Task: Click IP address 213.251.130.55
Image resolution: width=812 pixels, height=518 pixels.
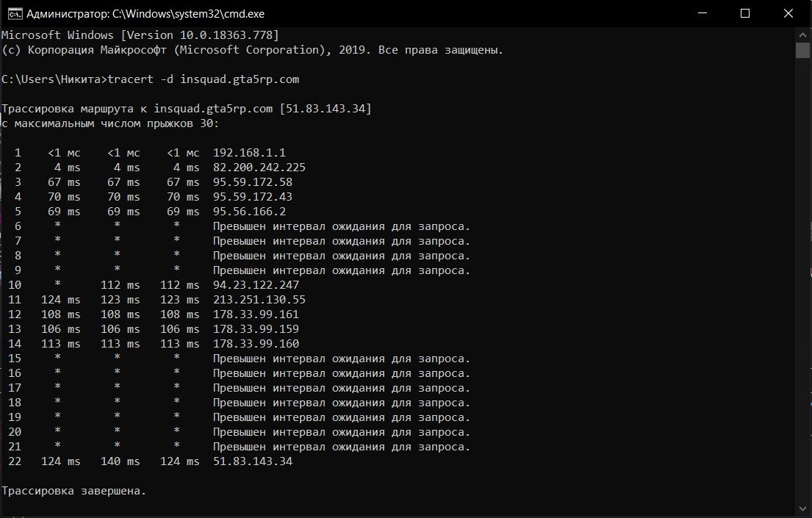Action: coord(259,299)
